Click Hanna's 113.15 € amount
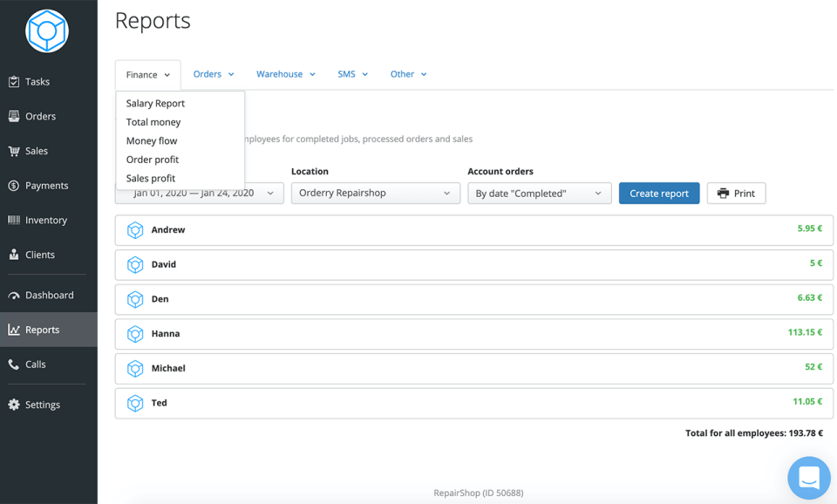 805,332
